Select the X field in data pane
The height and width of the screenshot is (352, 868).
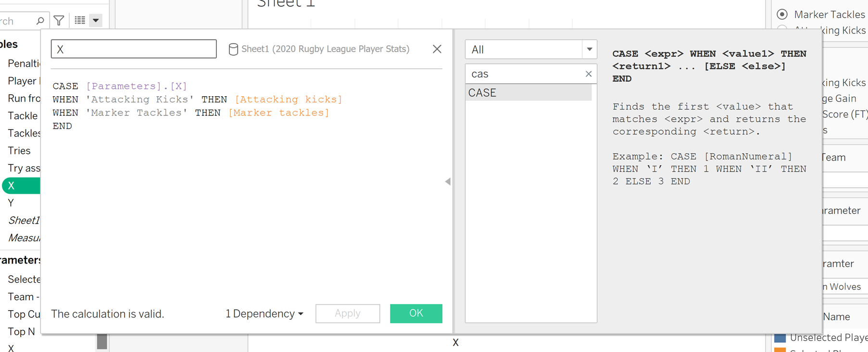20,186
